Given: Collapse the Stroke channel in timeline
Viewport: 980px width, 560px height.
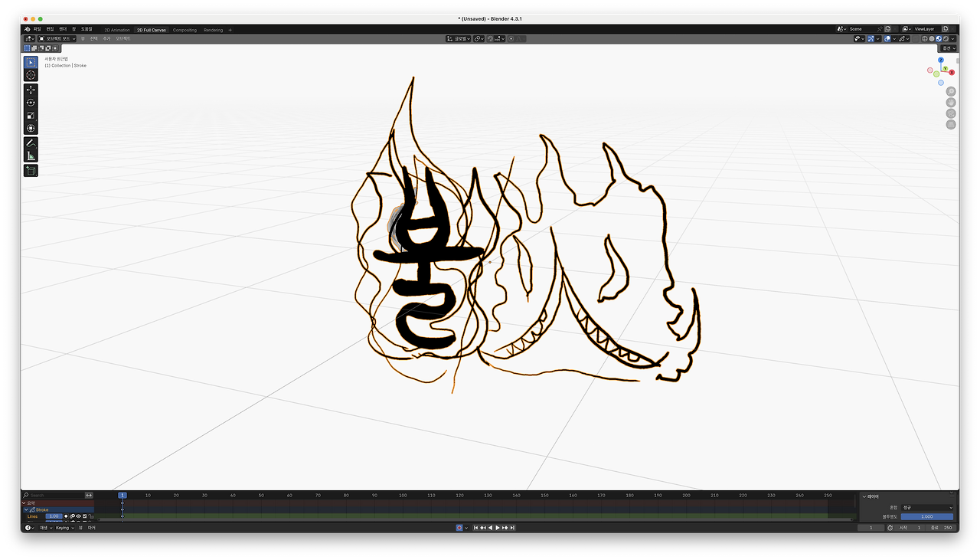Looking at the screenshot, I should tap(26, 509).
